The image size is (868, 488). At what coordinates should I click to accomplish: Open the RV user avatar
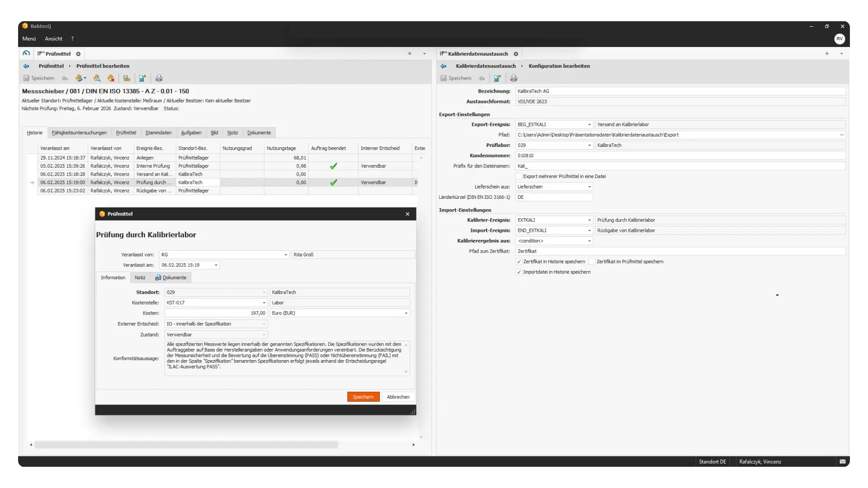840,39
